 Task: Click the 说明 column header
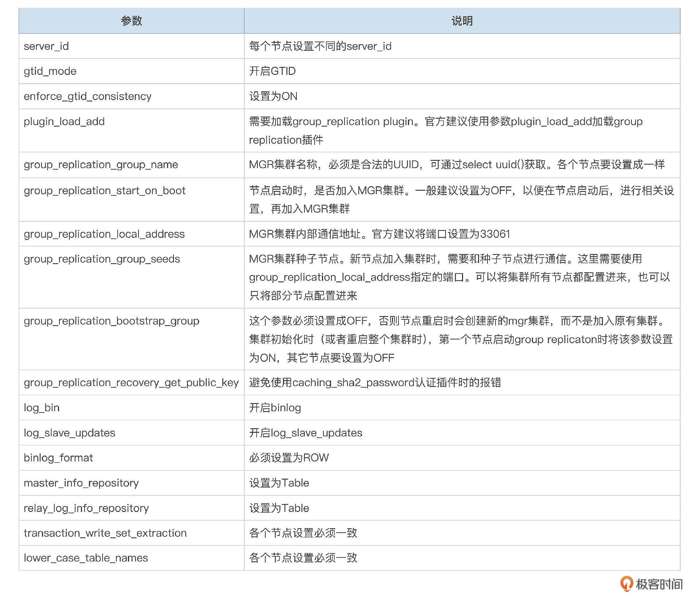tap(462, 21)
